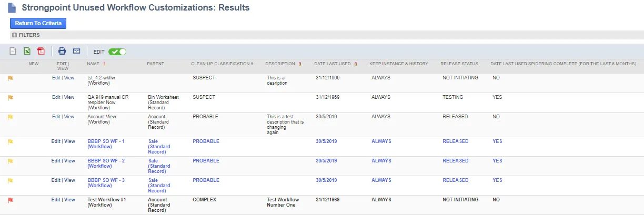The width and height of the screenshot is (644, 215).
Task: Click PROBABLE classification for BBBP SO WF - 2
Action: point(206,161)
